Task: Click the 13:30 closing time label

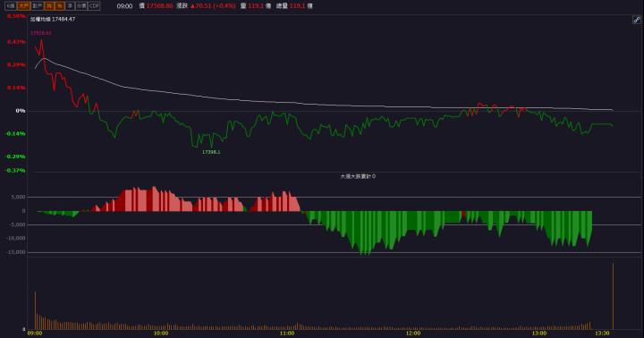Action: (602, 333)
